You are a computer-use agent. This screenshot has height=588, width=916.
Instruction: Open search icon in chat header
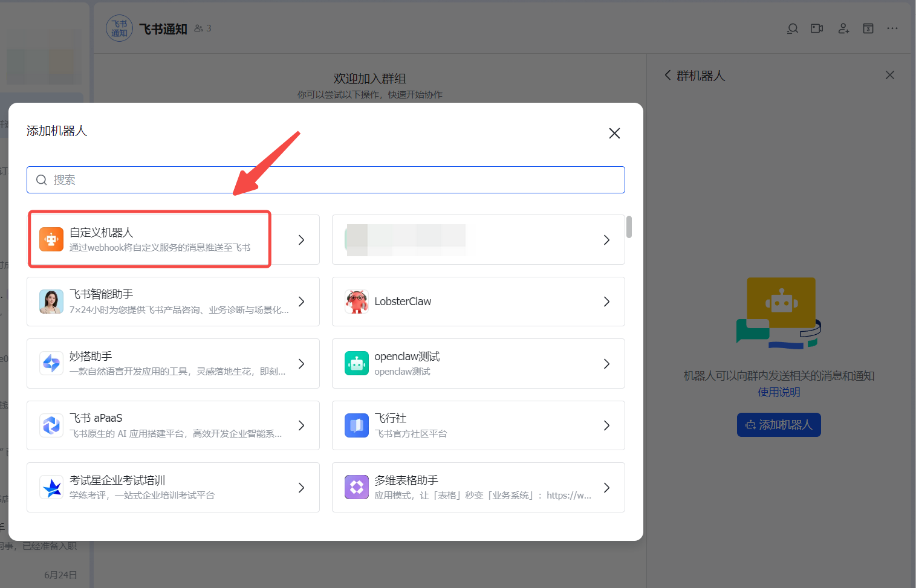793,28
